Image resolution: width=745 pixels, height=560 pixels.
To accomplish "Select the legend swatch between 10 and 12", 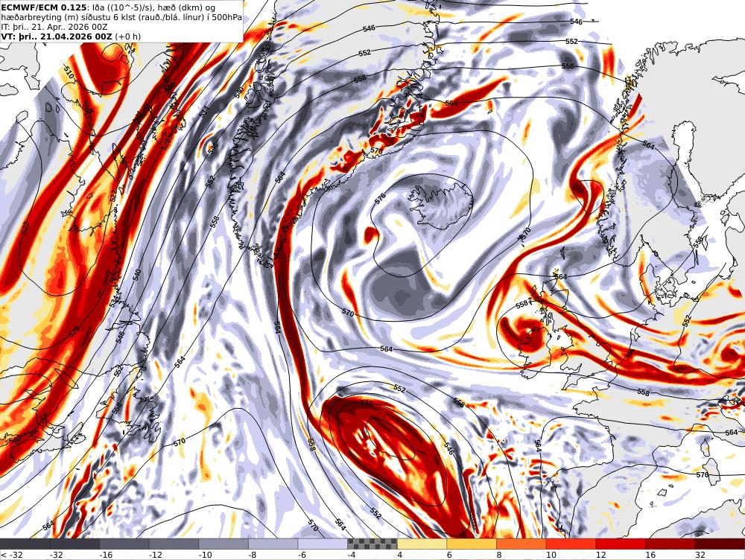I will pyautogui.click(x=571, y=544).
